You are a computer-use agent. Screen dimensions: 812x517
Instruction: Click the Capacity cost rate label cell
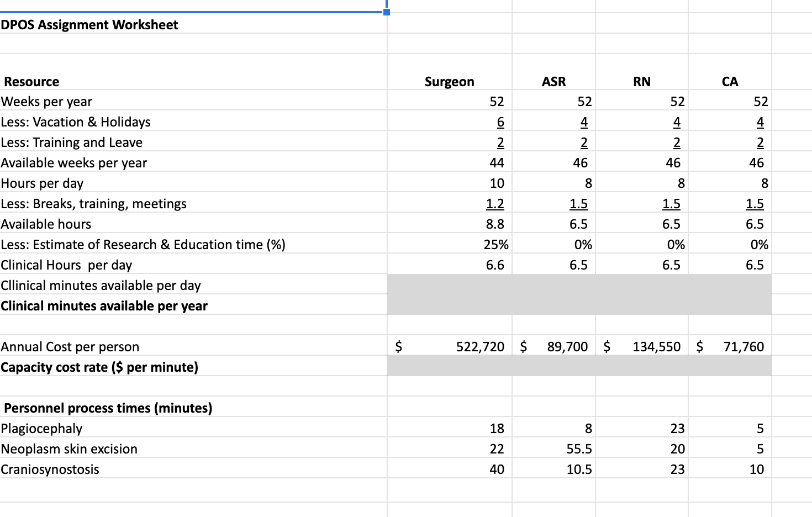click(99, 367)
